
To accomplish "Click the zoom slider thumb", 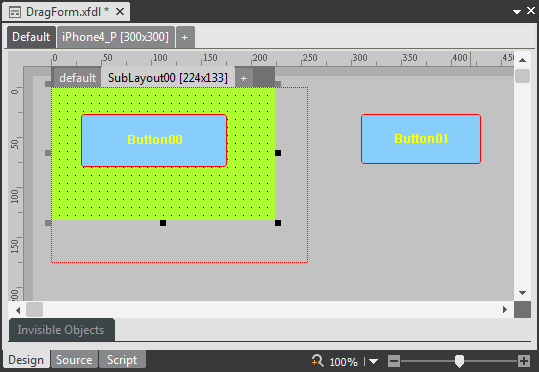I will pyautogui.click(x=459, y=361).
